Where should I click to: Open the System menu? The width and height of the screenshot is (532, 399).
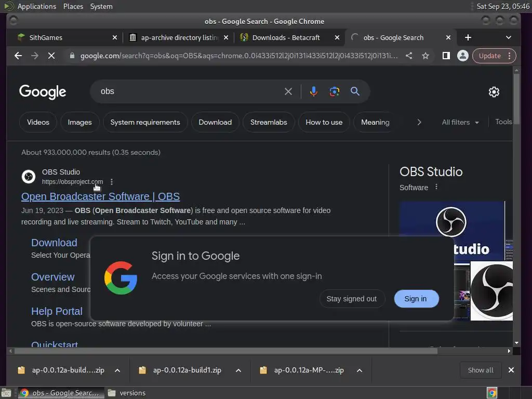point(101,6)
